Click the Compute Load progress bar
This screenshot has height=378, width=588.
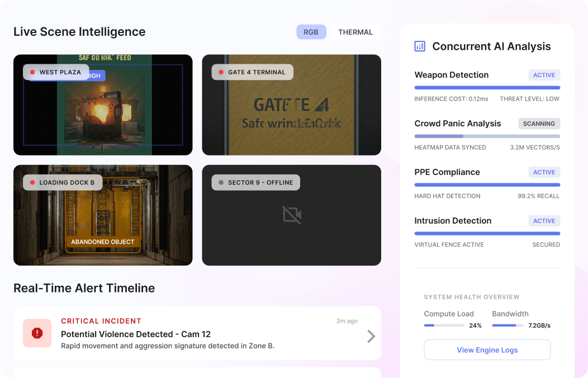444,325
